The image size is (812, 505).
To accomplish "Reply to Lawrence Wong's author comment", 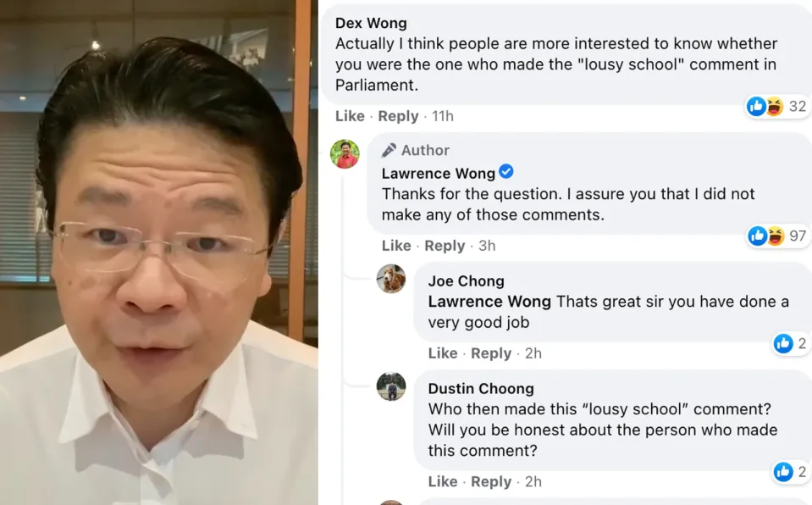I will click(x=445, y=246).
